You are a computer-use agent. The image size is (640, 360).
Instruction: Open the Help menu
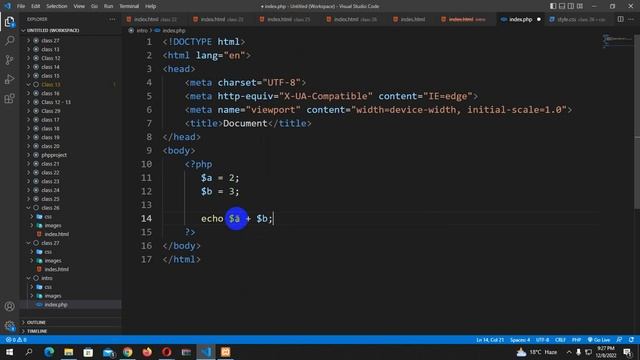point(151,6)
